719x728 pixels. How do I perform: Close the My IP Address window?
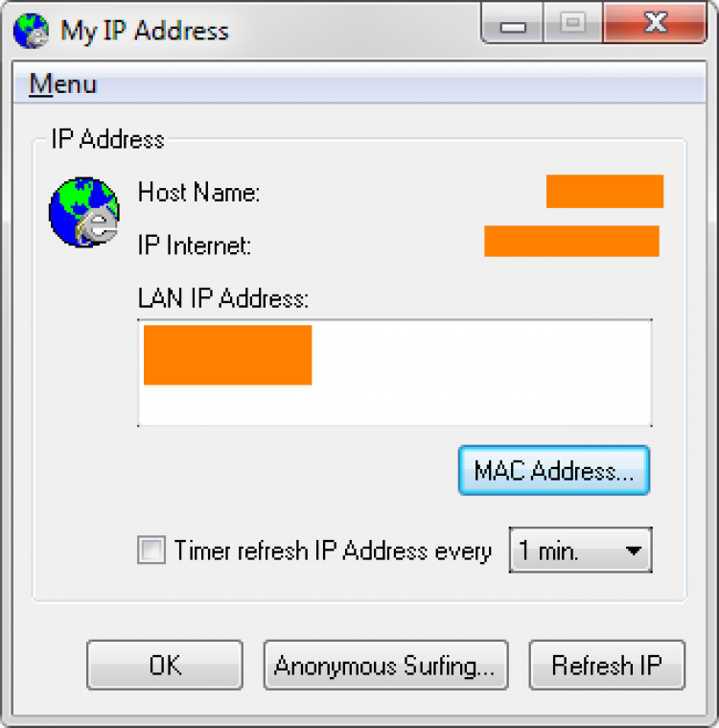pyautogui.click(x=655, y=22)
